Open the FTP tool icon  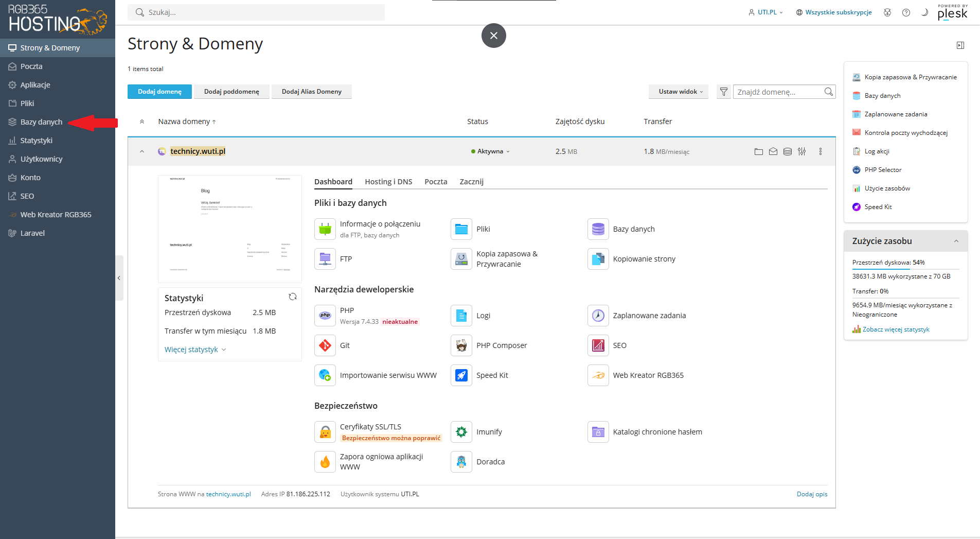325,259
